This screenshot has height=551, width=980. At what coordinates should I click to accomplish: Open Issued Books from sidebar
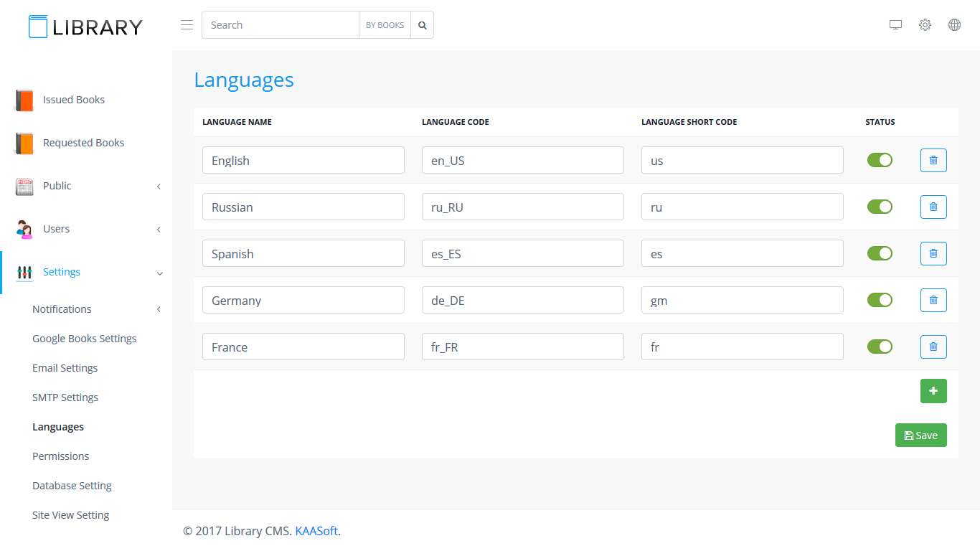tap(73, 100)
